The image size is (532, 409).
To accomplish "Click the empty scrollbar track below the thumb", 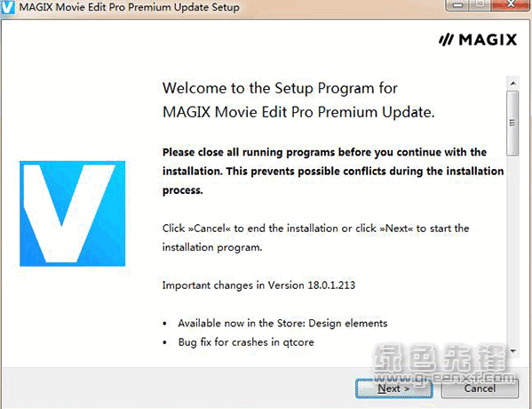I will 513,250.
